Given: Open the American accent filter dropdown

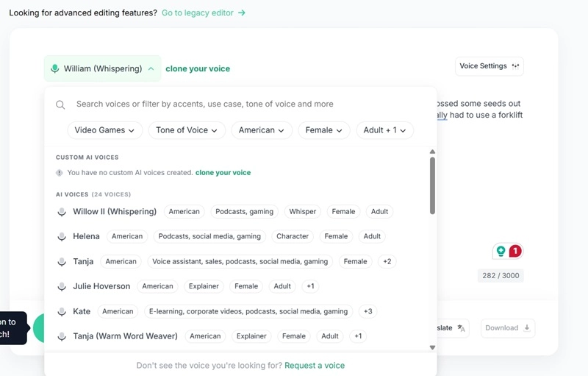Looking at the screenshot, I should click(x=262, y=130).
